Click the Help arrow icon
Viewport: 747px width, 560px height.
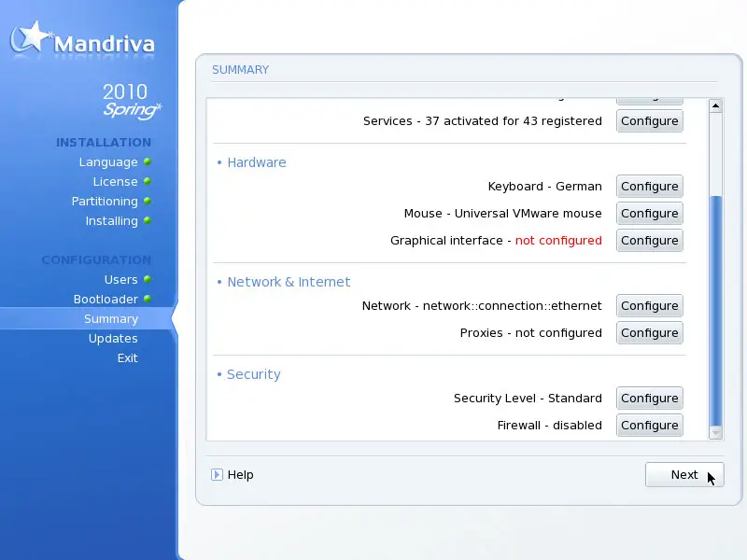(217, 475)
